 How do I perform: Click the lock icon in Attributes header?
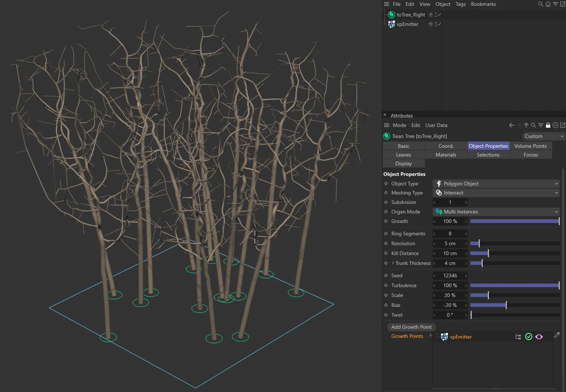point(548,125)
